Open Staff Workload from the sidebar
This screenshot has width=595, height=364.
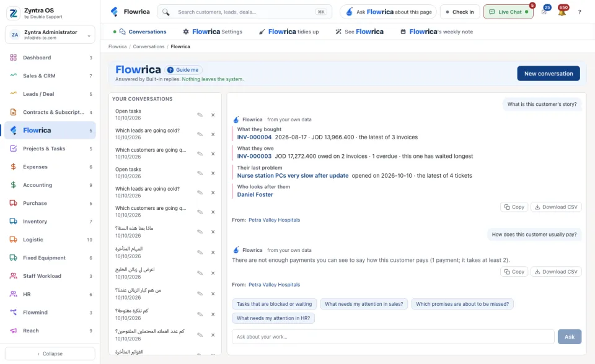point(50,276)
